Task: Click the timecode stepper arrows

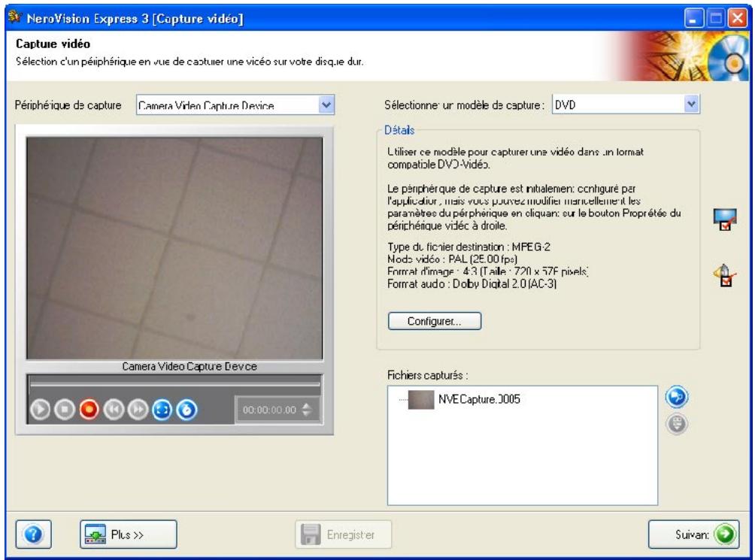Action: coord(307,410)
